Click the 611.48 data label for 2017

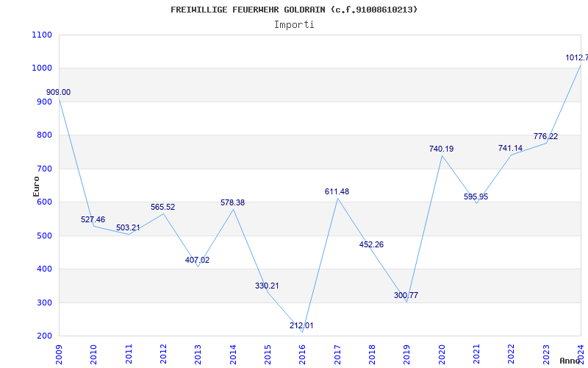pyautogui.click(x=337, y=191)
